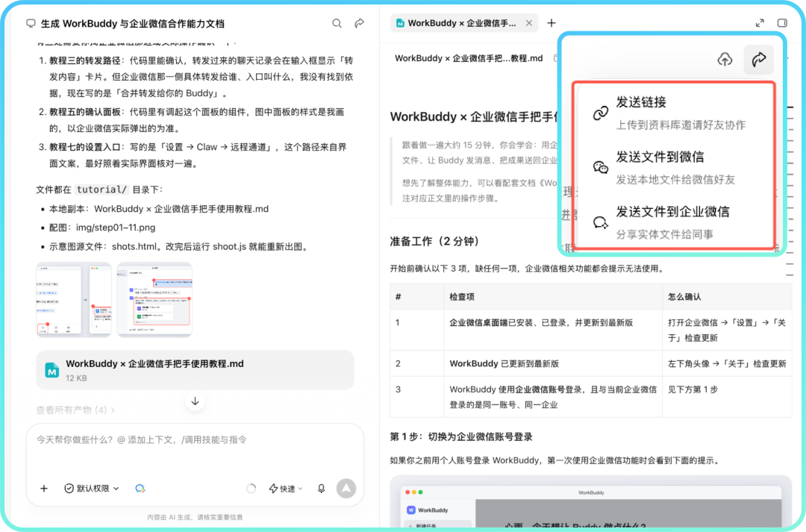Toggle the right sidebar panel icon
This screenshot has height=532, width=806.
(x=782, y=23)
